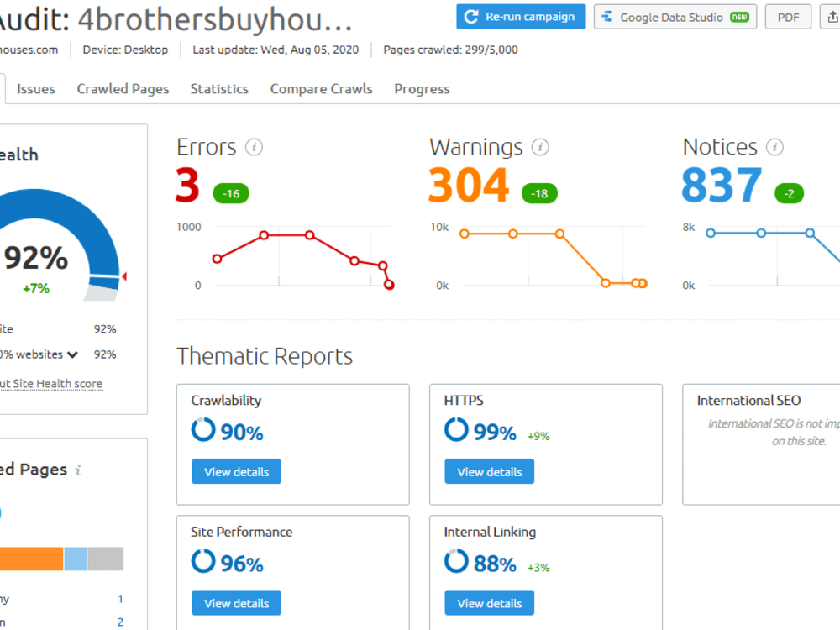Click the Warnings info icon
840x630 pixels.
pos(540,147)
